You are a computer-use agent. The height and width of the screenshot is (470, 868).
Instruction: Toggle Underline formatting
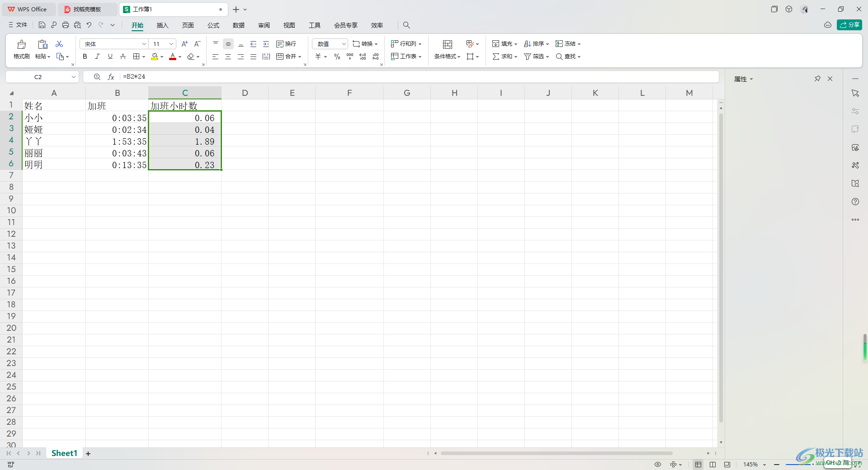[x=110, y=56]
